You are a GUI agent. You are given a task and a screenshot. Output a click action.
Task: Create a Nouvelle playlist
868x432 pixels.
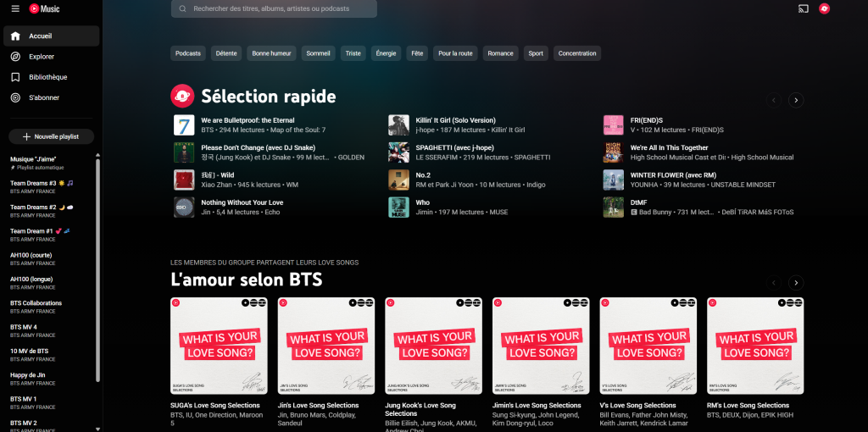pyautogui.click(x=51, y=136)
